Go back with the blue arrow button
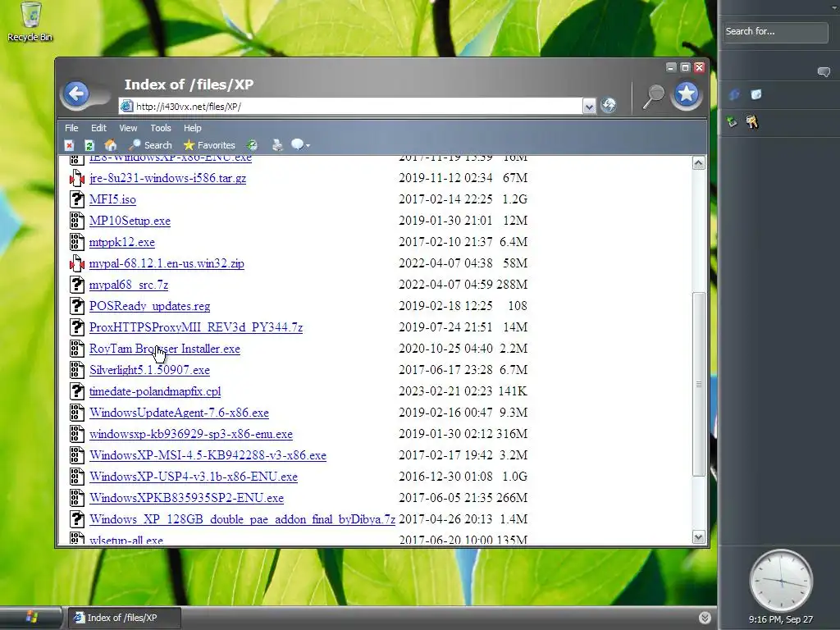 pyautogui.click(x=76, y=94)
